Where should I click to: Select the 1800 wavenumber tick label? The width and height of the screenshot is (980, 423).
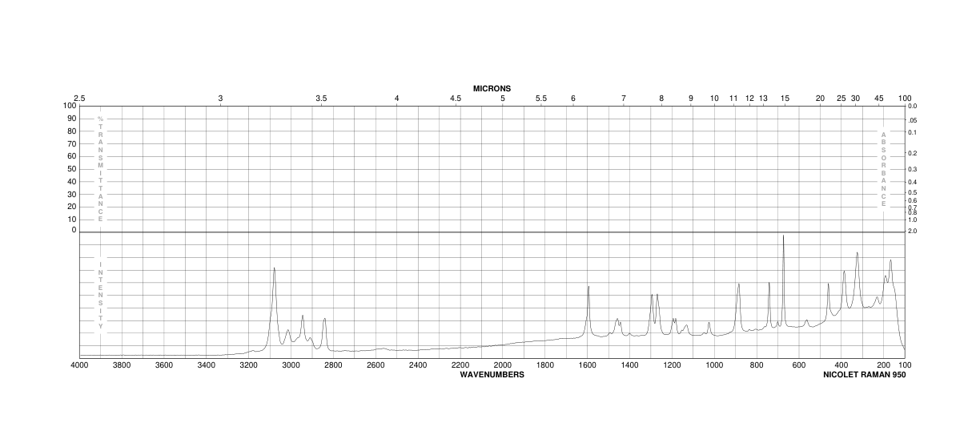pyautogui.click(x=545, y=365)
